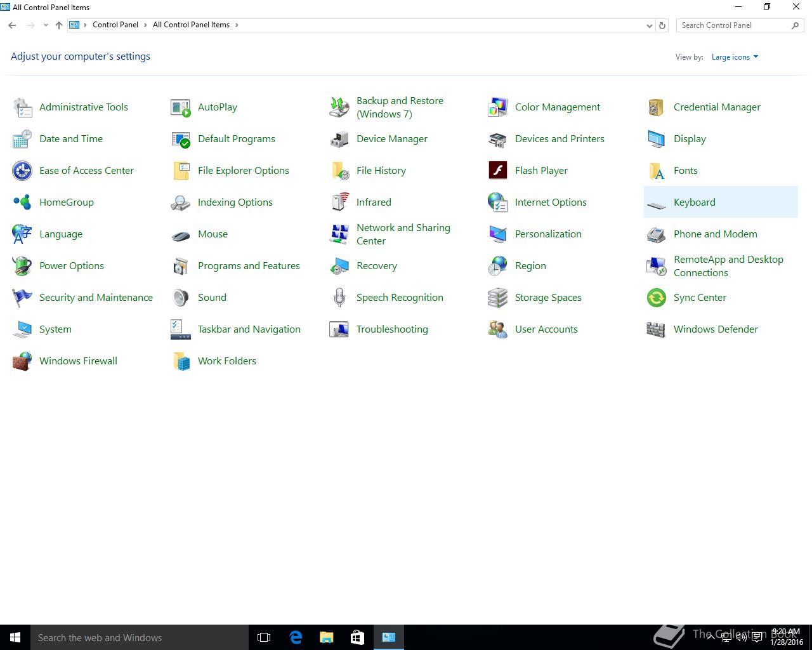Refresh the Control Panel view
This screenshot has width=812, height=650.
click(x=662, y=25)
